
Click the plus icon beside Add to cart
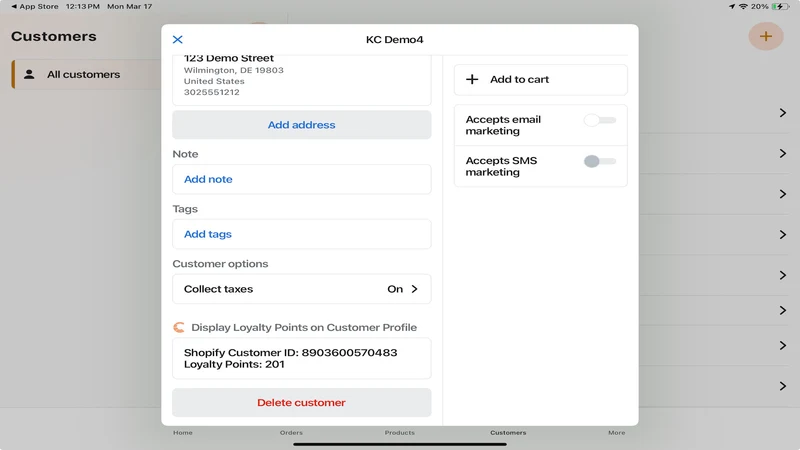click(472, 79)
